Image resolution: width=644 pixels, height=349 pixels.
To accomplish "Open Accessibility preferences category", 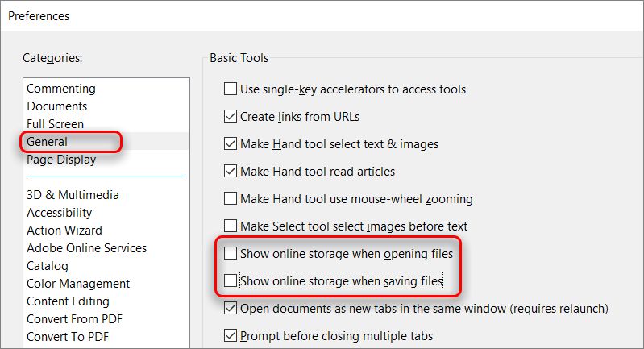I will coord(59,213).
